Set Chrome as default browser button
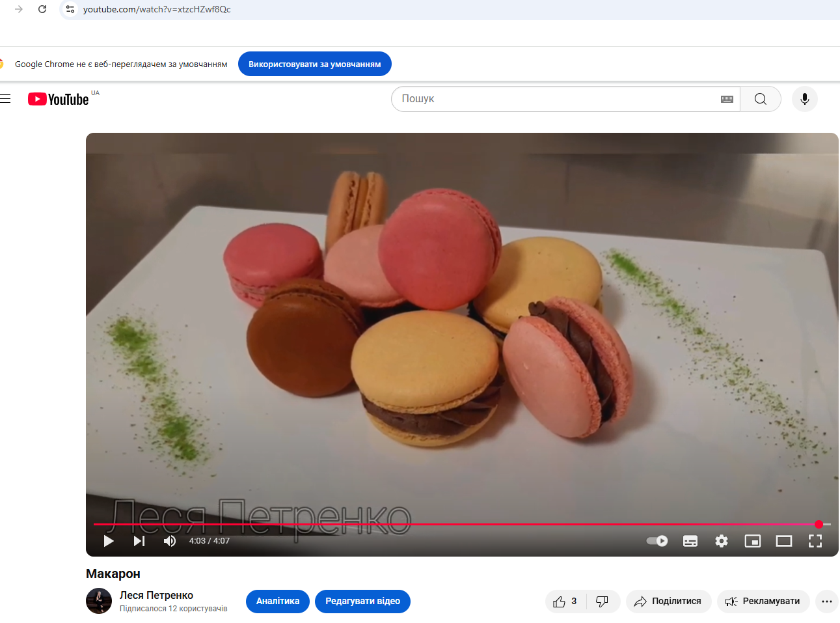The height and width of the screenshot is (623, 840). [x=314, y=64]
